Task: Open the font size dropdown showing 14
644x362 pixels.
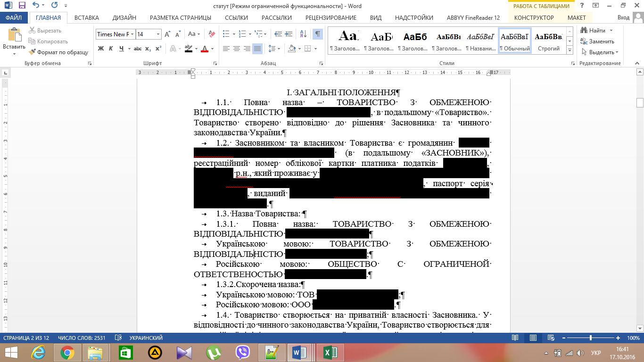Action: (158, 34)
